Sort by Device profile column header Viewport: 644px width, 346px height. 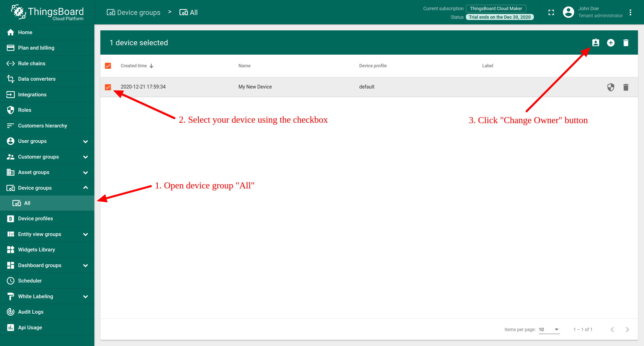pyautogui.click(x=373, y=66)
